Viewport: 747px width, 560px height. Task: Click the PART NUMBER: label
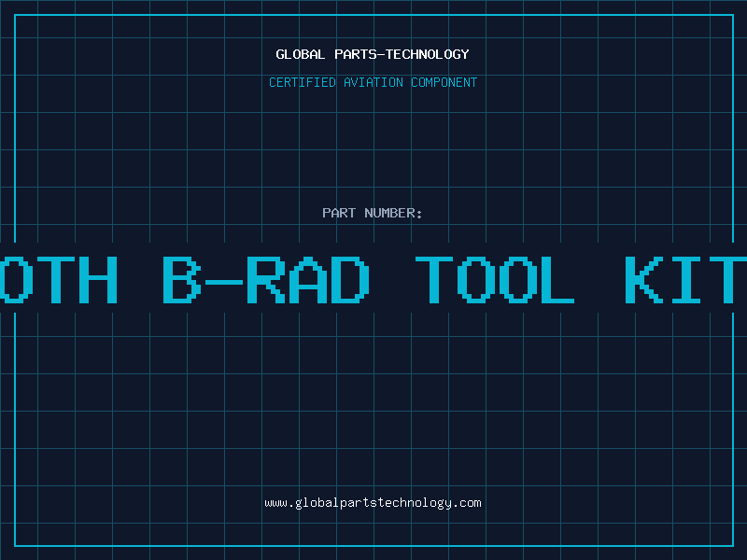(x=373, y=213)
